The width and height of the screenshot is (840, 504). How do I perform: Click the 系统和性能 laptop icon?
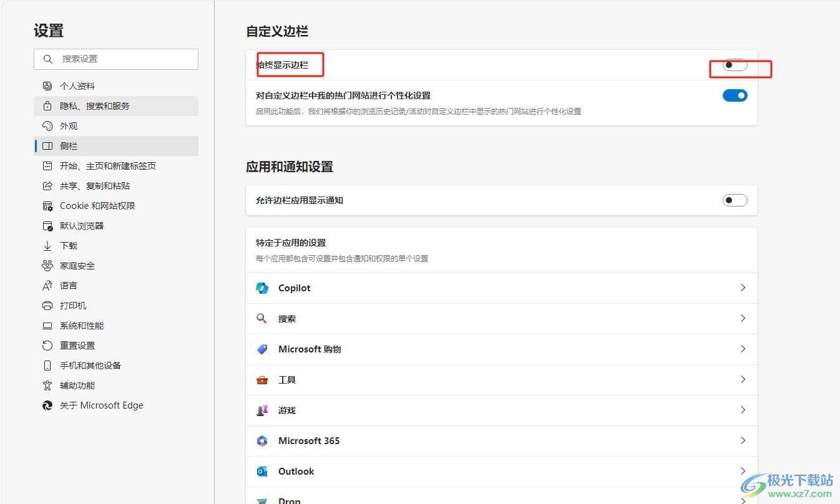coord(47,326)
